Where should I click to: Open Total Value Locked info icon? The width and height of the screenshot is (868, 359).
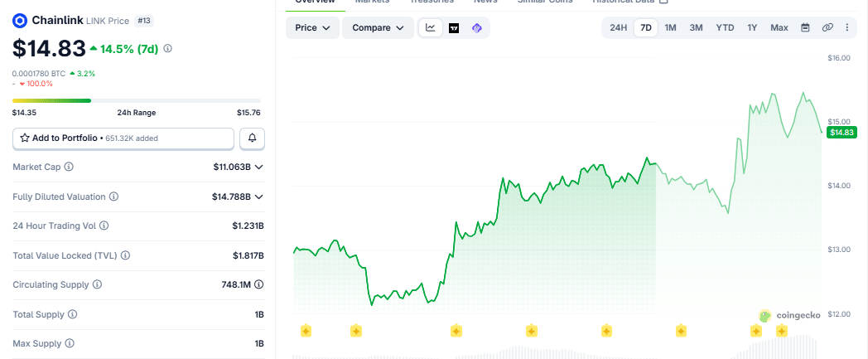(125, 255)
